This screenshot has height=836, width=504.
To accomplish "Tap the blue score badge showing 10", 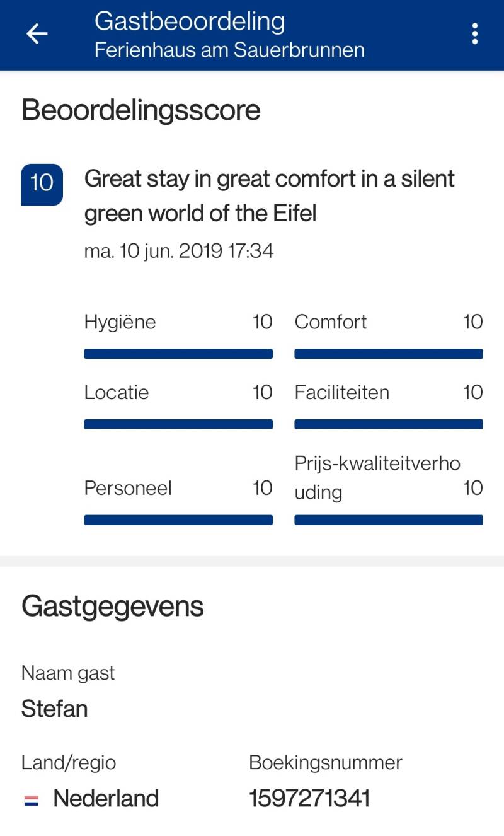I will click(x=42, y=184).
